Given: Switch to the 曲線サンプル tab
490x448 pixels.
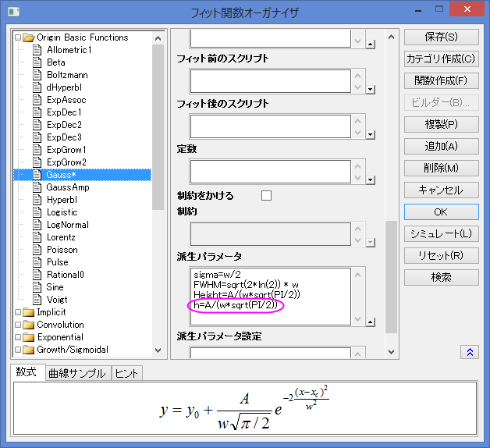Looking at the screenshot, I should 77,373.
